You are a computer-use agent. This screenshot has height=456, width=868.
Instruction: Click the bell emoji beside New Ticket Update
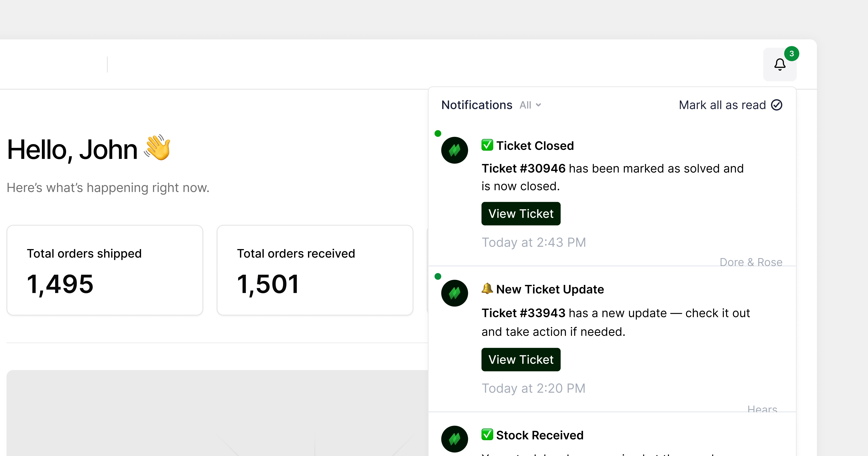[487, 289]
